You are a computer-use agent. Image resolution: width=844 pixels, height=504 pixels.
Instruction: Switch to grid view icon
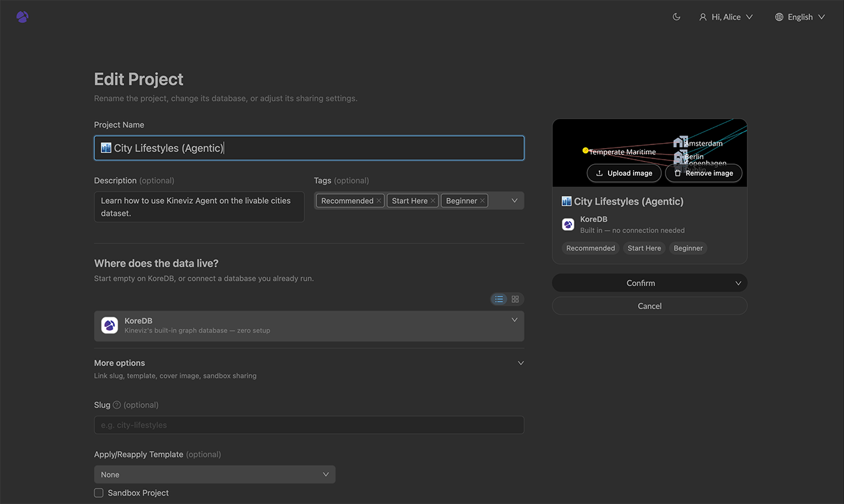(515, 299)
